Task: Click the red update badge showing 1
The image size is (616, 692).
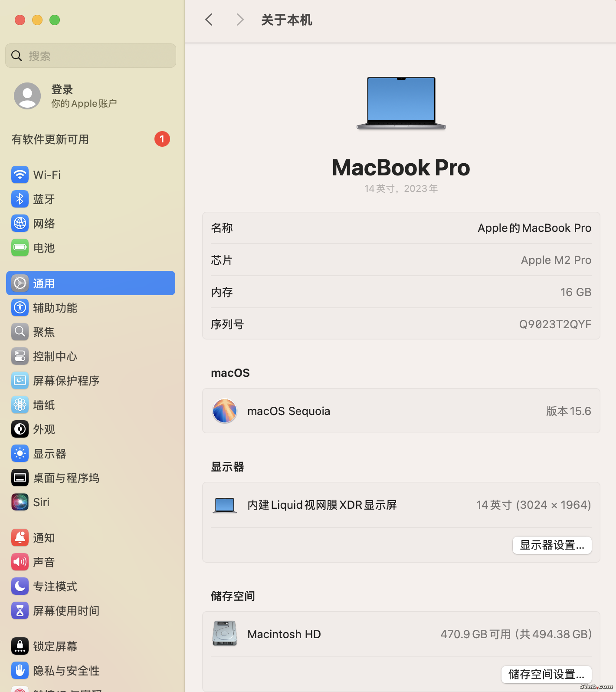Action: [x=162, y=139]
